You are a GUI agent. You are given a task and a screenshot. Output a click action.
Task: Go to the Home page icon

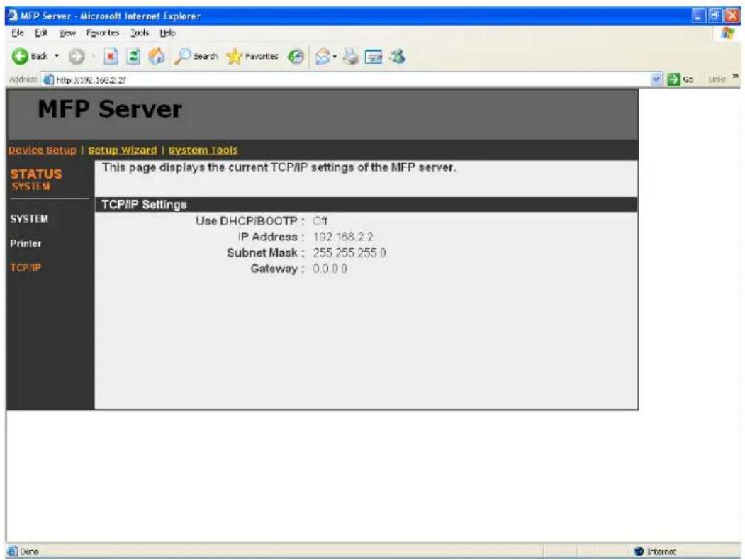(157, 57)
